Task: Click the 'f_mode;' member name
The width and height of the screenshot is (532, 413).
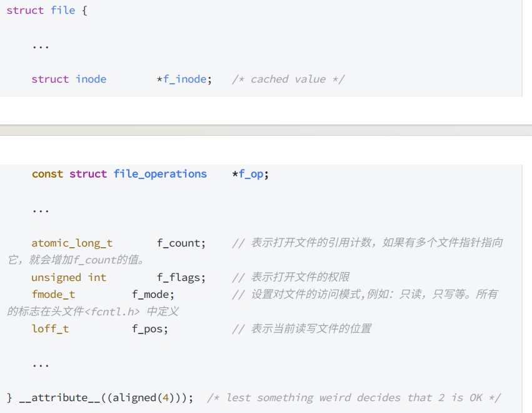Action: coord(153,295)
